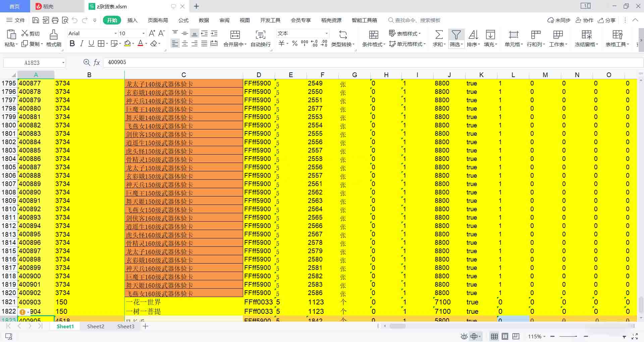Image resolution: width=644 pixels, height=342 pixels.
Task: Click the 协作 Collaborate button
Action: (584, 20)
